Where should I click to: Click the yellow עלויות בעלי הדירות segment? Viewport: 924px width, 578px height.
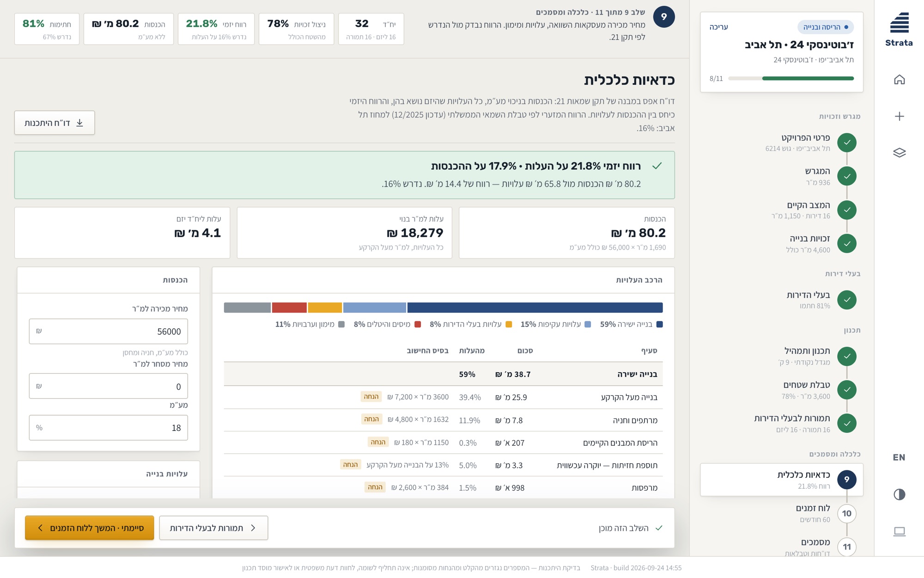[325, 307]
